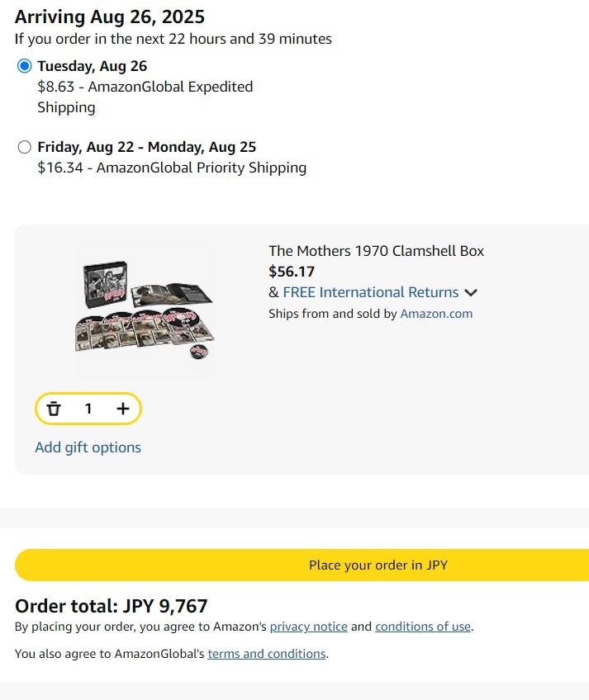The height and width of the screenshot is (700, 589).
Task: Click the $16.34 Priority Shipping label text
Action: 172,168
